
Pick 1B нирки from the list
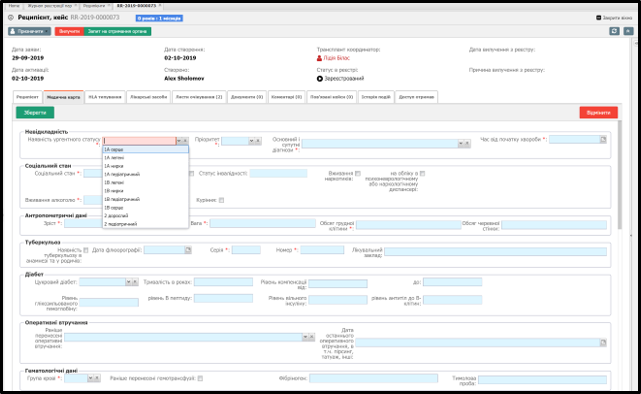(146, 191)
